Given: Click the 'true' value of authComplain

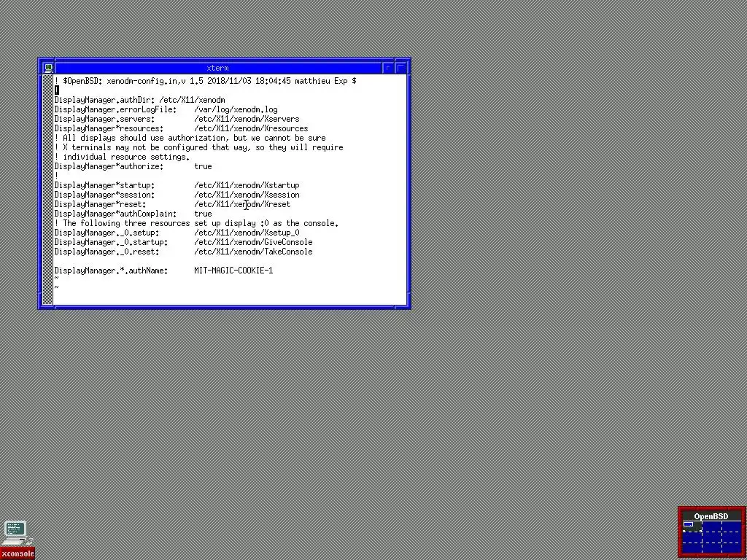Looking at the screenshot, I should pyautogui.click(x=203, y=214).
